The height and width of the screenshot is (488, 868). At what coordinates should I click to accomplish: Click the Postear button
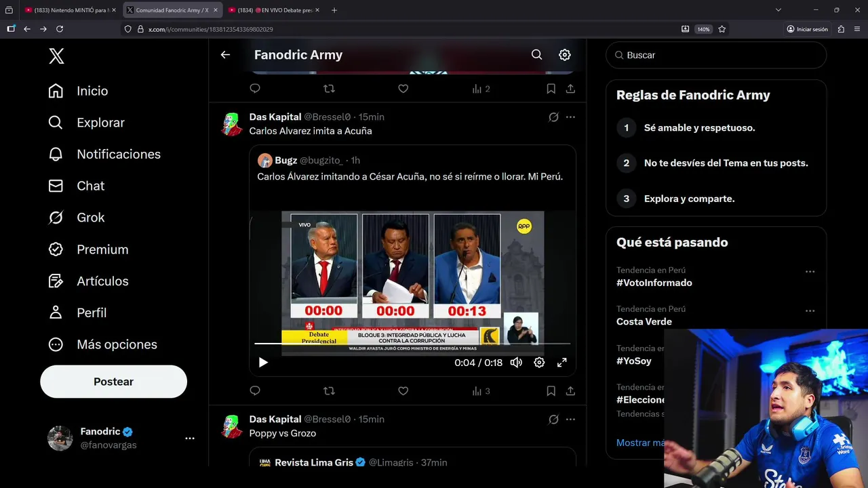click(x=113, y=382)
